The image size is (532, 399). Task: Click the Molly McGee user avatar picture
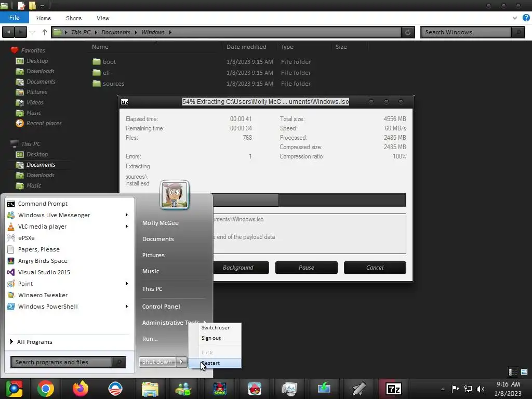pyautogui.click(x=175, y=195)
